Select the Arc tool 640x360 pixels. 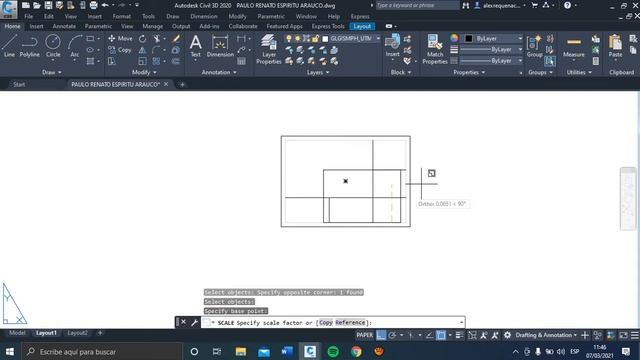click(75, 46)
